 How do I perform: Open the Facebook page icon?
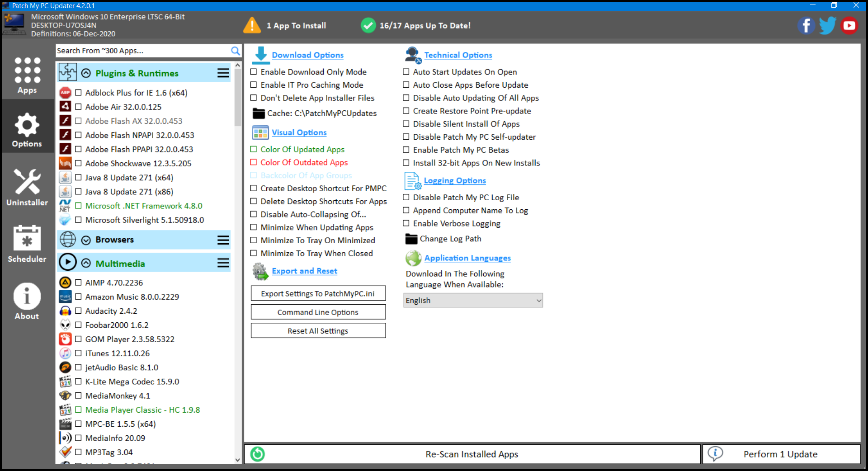click(806, 26)
